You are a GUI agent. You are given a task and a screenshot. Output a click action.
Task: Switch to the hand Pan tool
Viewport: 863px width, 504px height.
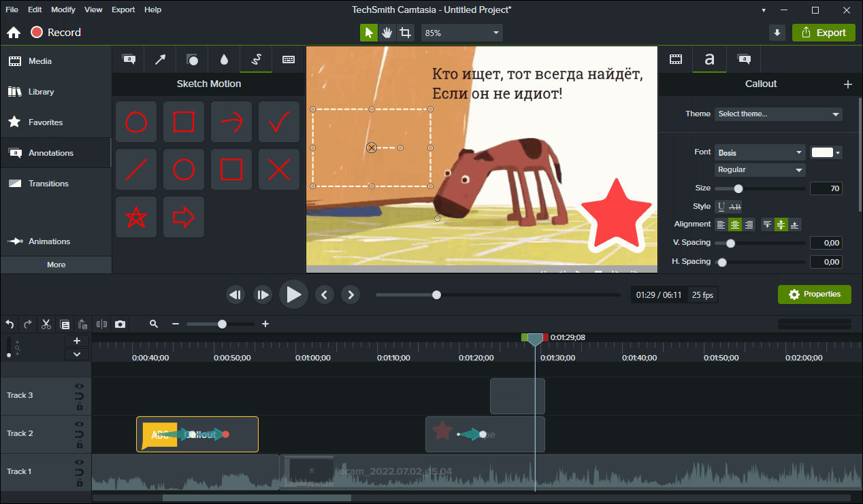pos(387,33)
